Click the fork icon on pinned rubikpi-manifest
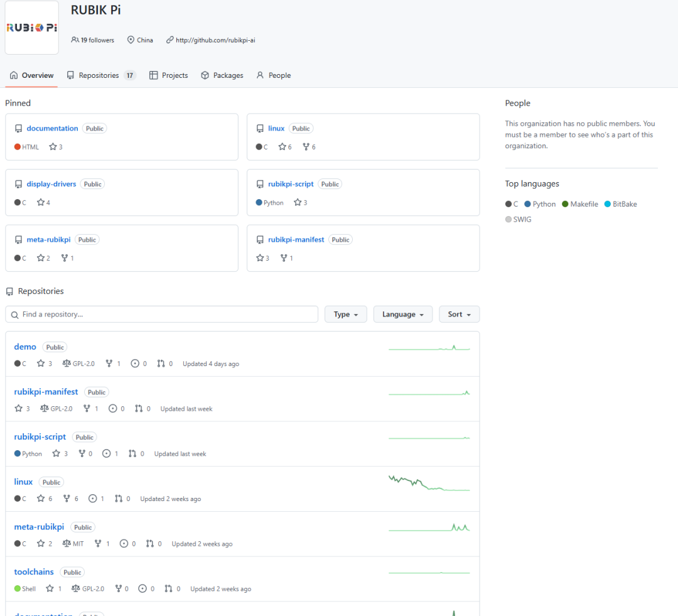 coord(284,258)
